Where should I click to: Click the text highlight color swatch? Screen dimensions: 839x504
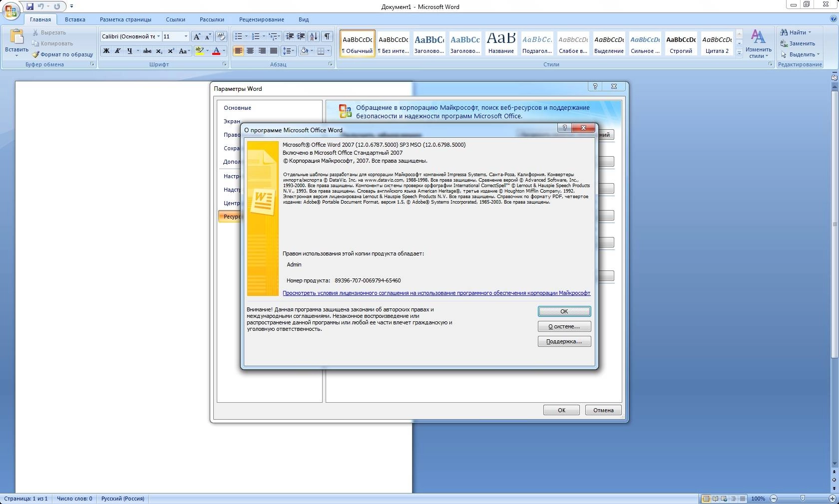click(x=199, y=51)
